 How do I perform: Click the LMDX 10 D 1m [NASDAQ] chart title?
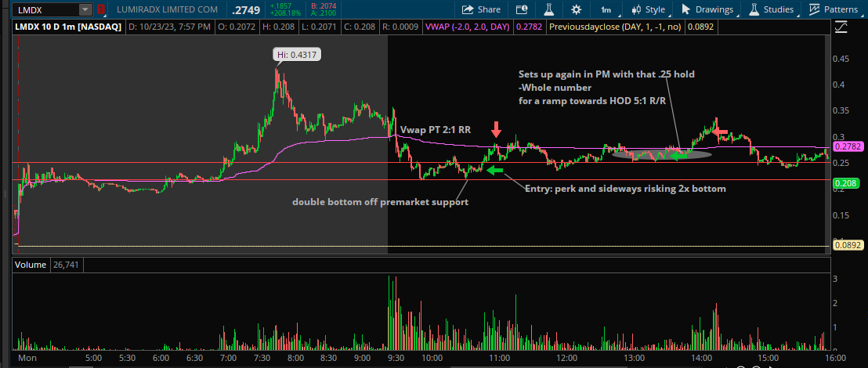click(x=68, y=27)
